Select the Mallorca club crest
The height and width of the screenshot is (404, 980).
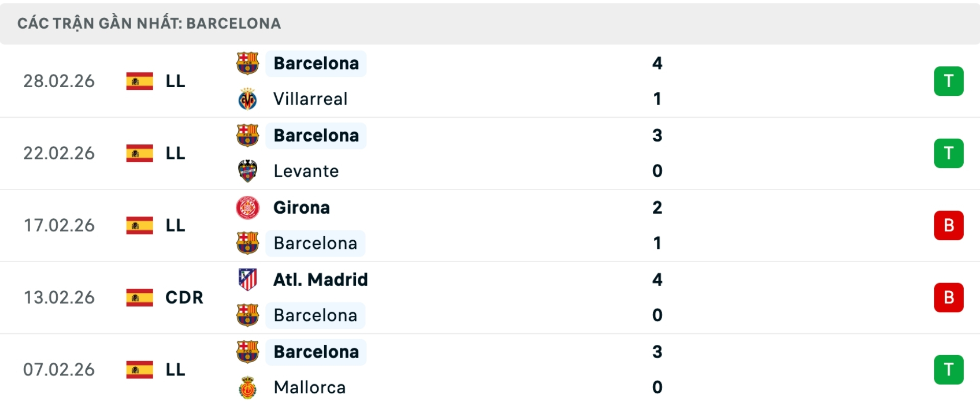(248, 387)
